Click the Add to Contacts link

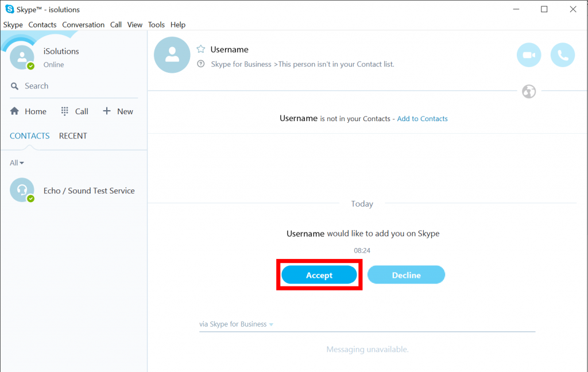tap(422, 119)
